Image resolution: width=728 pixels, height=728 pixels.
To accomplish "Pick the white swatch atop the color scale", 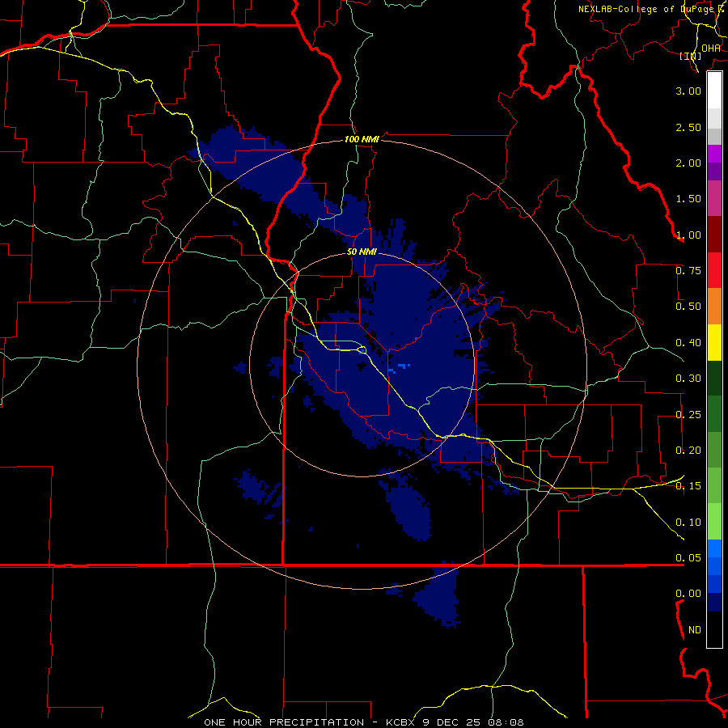I will click(x=714, y=91).
